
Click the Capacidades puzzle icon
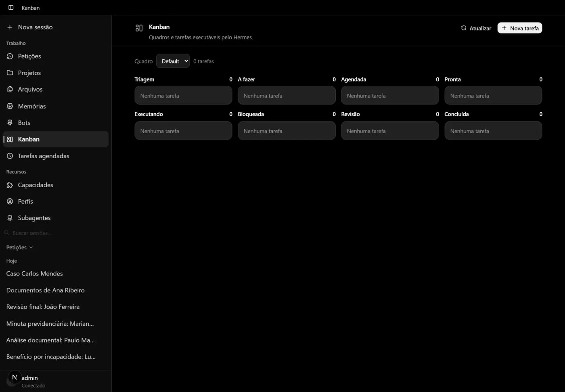(10, 185)
